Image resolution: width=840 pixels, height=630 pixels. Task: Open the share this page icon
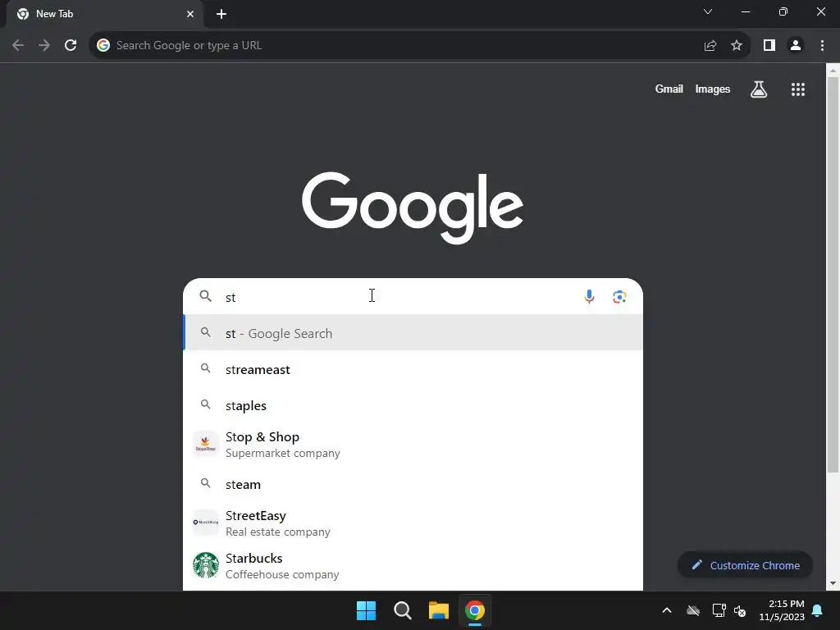coord(710,46)
